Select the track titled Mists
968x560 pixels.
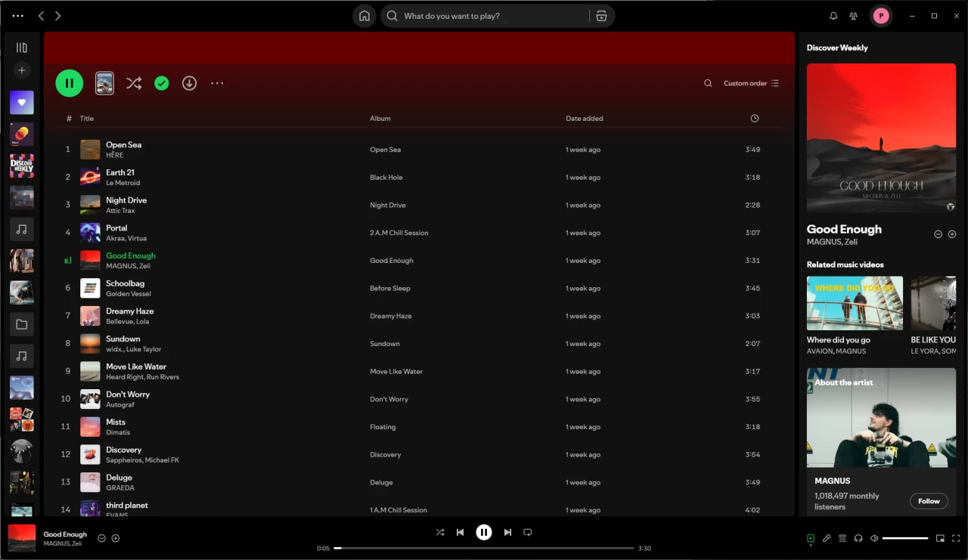tap(116, 422)
